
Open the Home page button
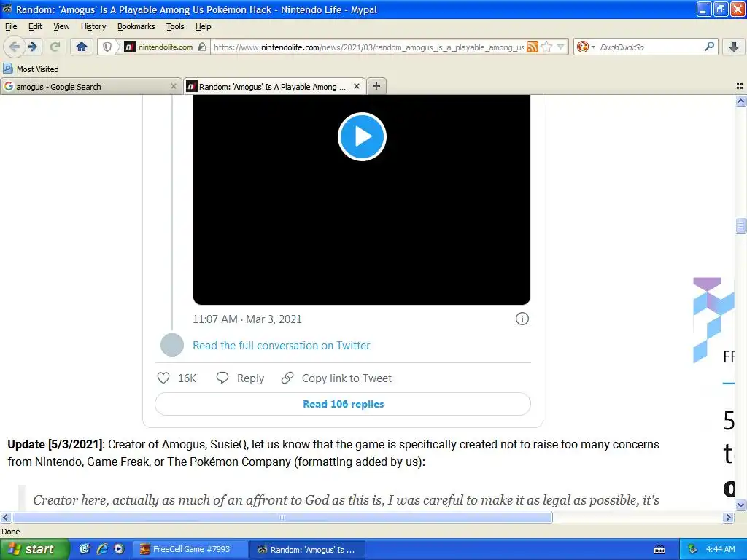point(82,47)
